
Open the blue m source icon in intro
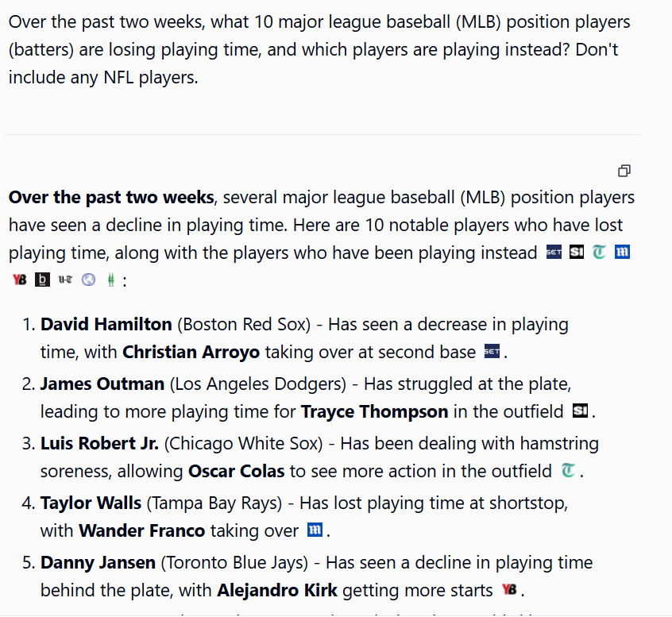point(622,253)
